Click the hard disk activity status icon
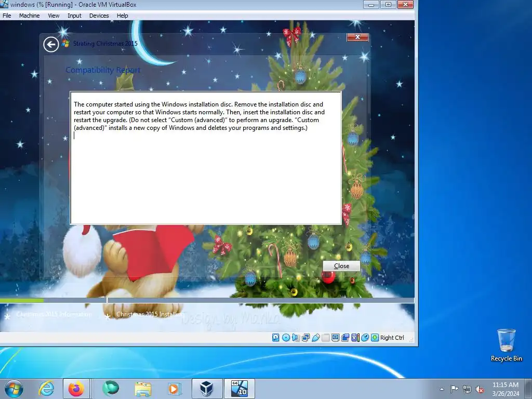 275,338
